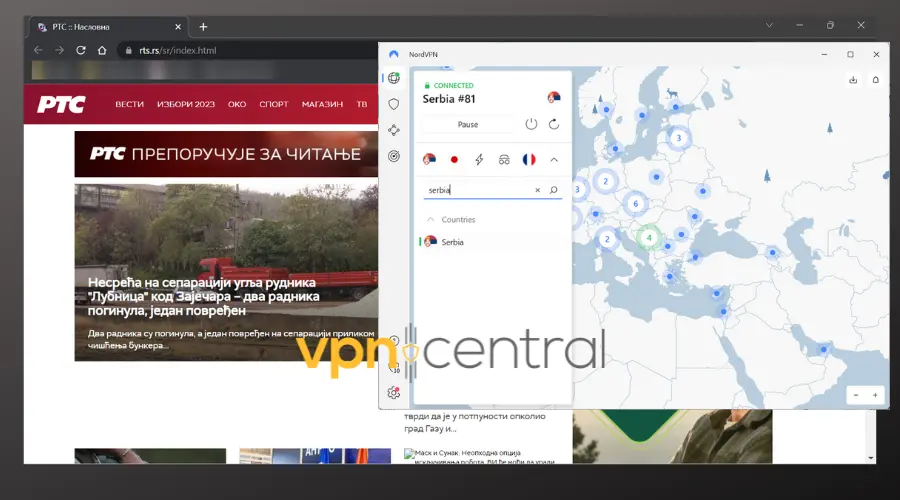
Task: Click the NordVPN logo in title bar
Action: (394, 55)
